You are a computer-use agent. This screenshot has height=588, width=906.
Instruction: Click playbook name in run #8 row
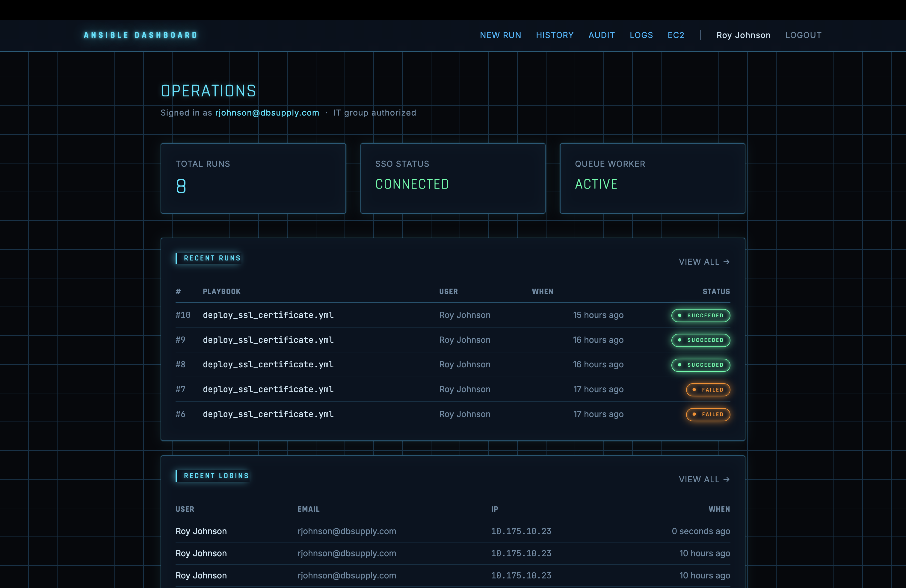pos(268,364)
